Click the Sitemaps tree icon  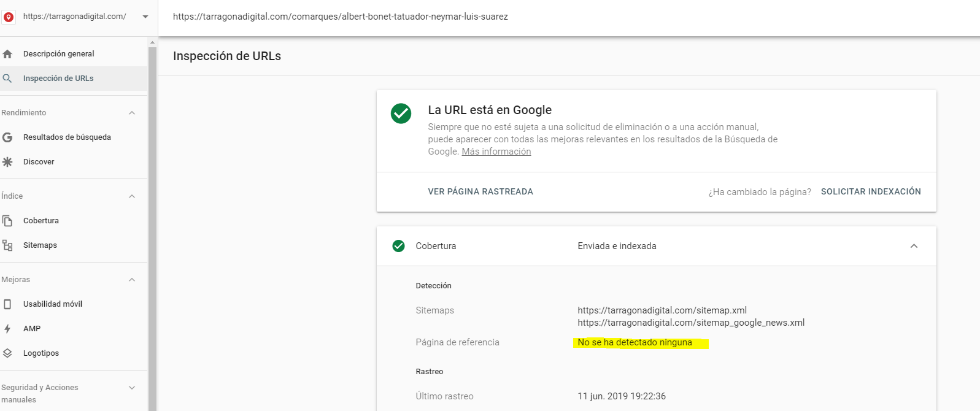[7, 245]
